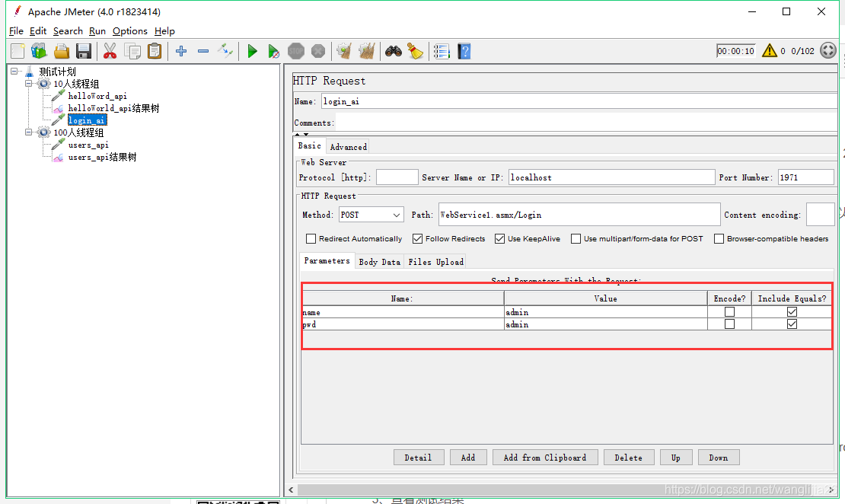Viewport: 845px width, 504px height.
Task: Collapse the 测试计划 tree root
Action: (x=14, y=71)
